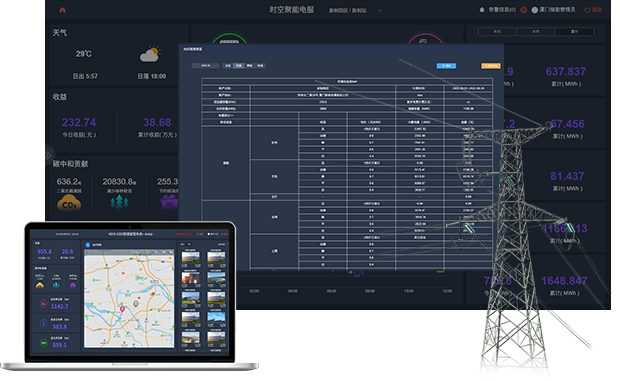Open the date picker in report dialog
This screenshot has height=381, width=620.
pos(206,66)
